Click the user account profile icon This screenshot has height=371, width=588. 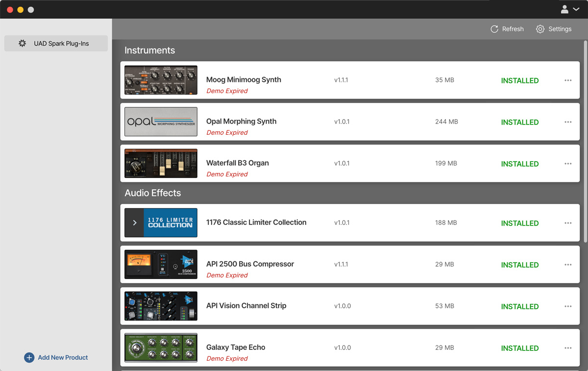point(564,9)
